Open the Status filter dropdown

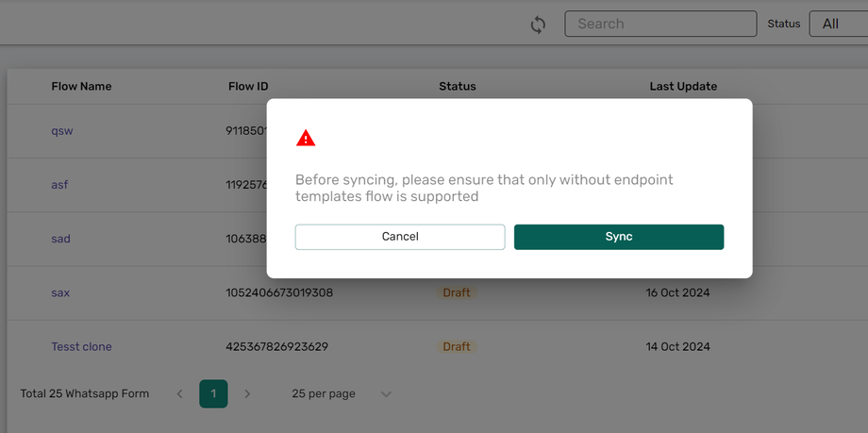click(838, 24)
